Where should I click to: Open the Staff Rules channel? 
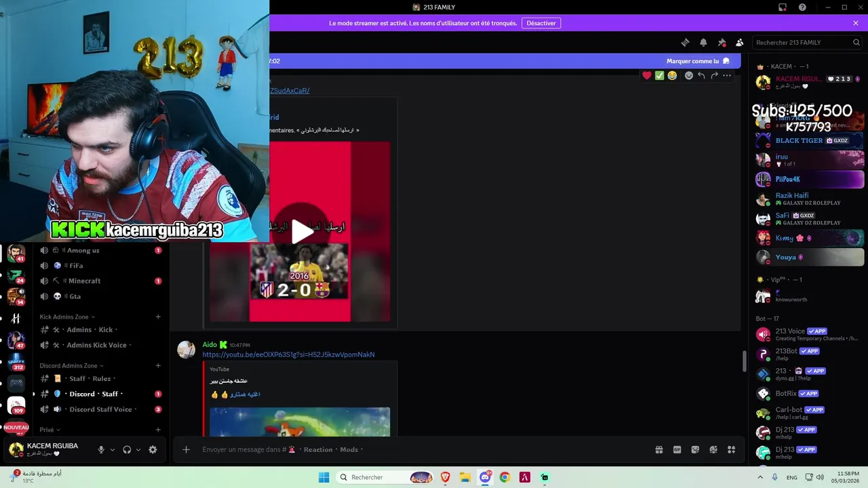pos(100,379)
